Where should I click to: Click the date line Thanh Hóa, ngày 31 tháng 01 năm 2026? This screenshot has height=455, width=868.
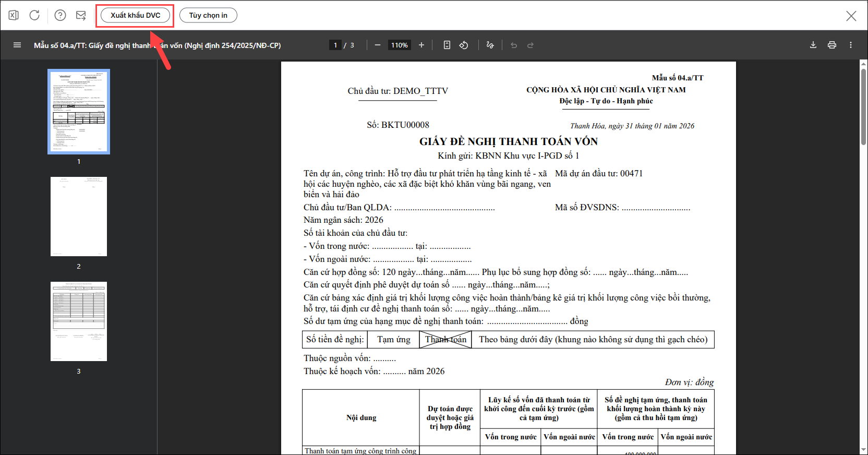point(632,126)
